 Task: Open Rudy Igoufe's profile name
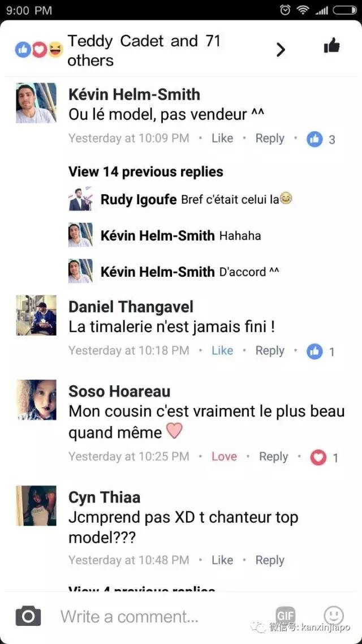(x=139, y=200)
